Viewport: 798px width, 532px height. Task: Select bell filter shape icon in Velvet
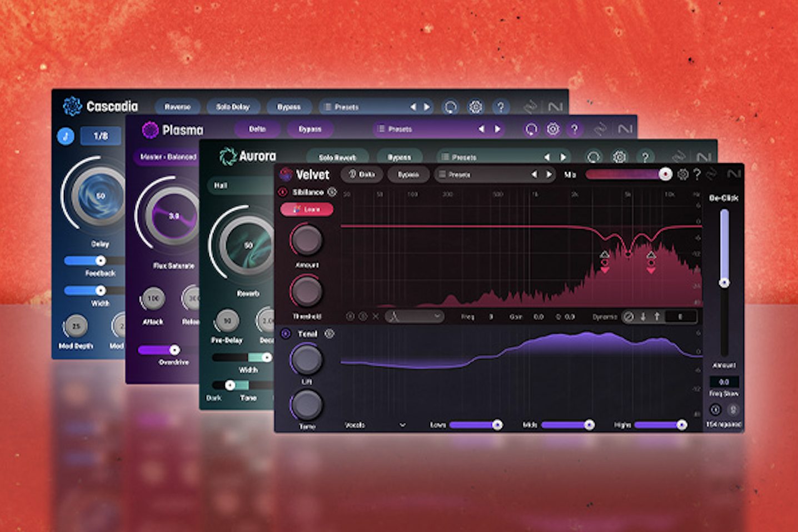click(x=394, y=317)
